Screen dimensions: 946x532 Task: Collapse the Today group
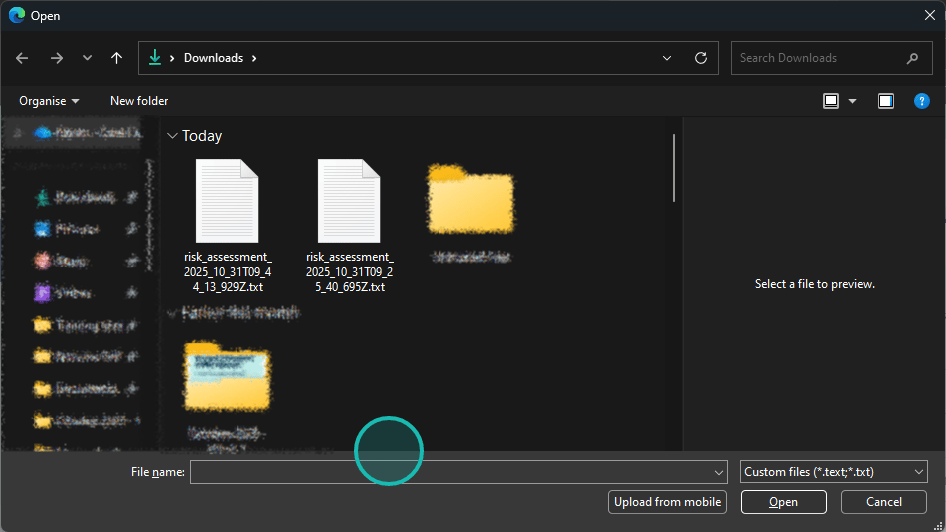tap(172, 136)
